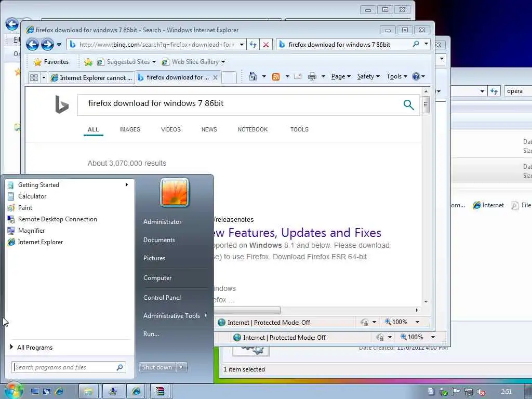Image resolution: width=532 pixels, height=399 pixels.
Task: Expand zoom level 100% dropdown arrow
Action: click(417, 322)
